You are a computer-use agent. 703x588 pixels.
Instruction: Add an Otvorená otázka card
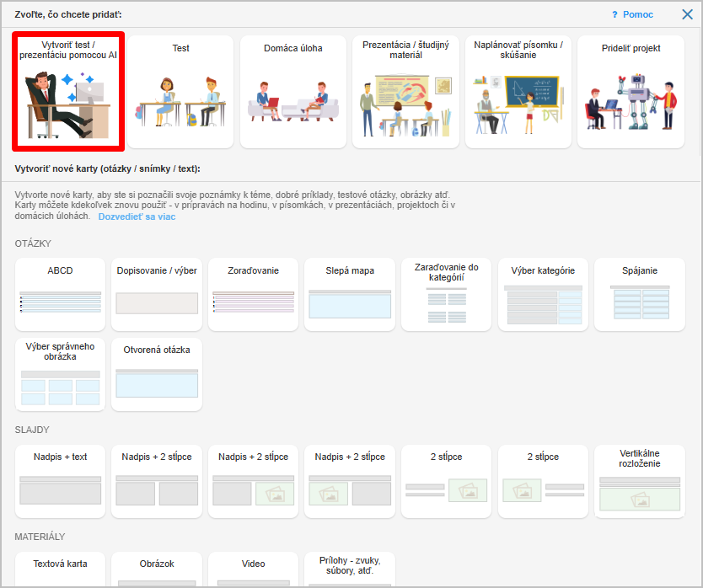pos(156,374)
